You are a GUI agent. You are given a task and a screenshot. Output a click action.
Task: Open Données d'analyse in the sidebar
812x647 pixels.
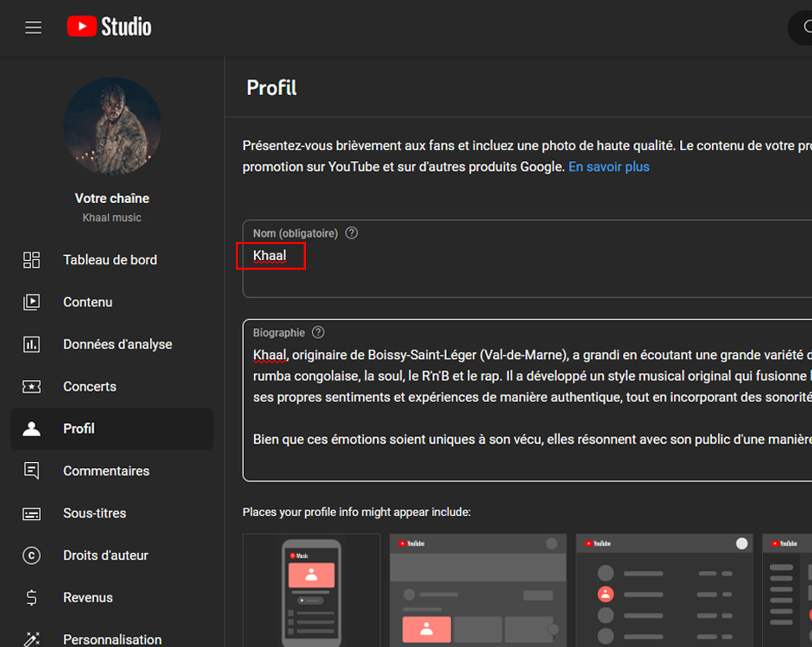tap(112, 344)
